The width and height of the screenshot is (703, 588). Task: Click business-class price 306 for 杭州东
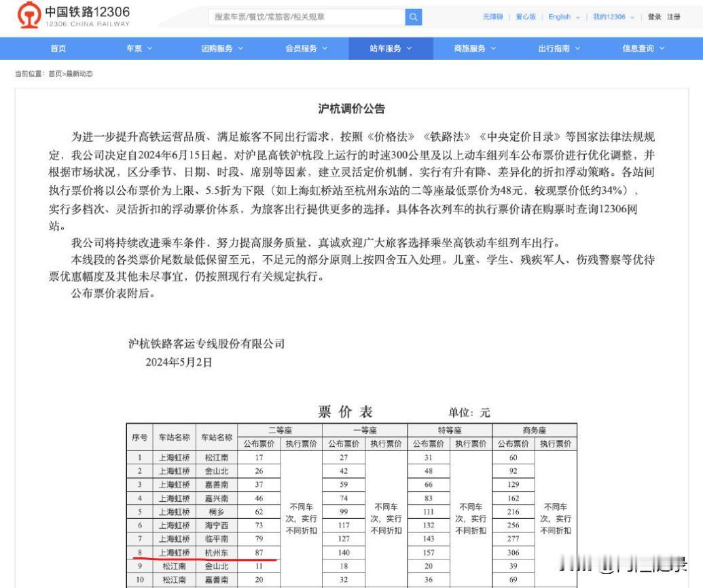(513, 553)
